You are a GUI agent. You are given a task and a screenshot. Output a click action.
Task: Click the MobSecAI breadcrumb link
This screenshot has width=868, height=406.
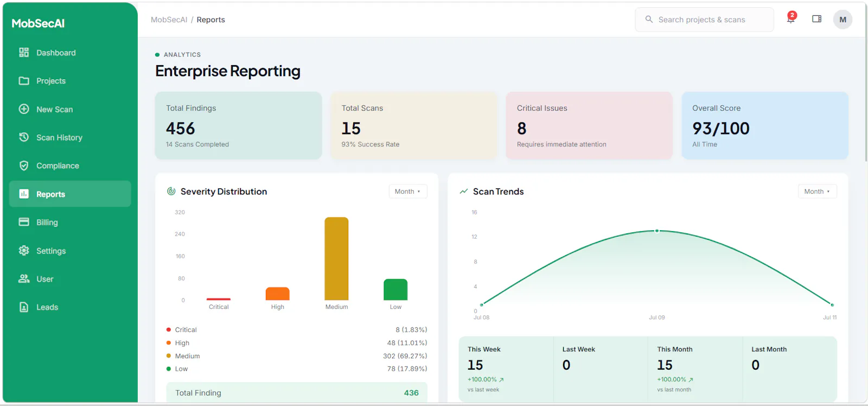coord(169,20)
